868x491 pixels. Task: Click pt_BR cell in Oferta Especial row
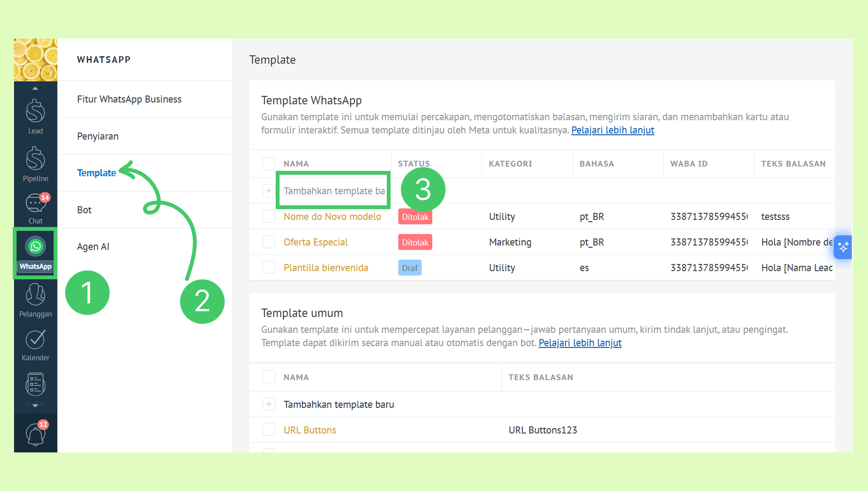coord(592,242)
